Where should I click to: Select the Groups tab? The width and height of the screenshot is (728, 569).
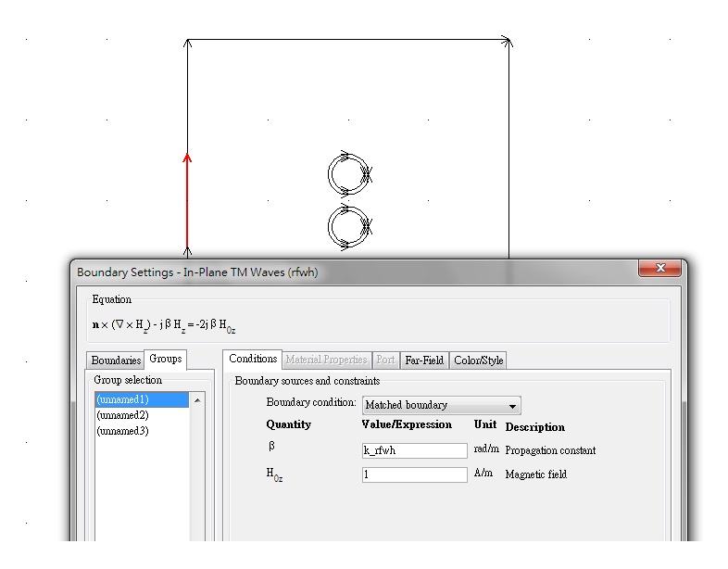pyautogui.click(x=166, y=360)
